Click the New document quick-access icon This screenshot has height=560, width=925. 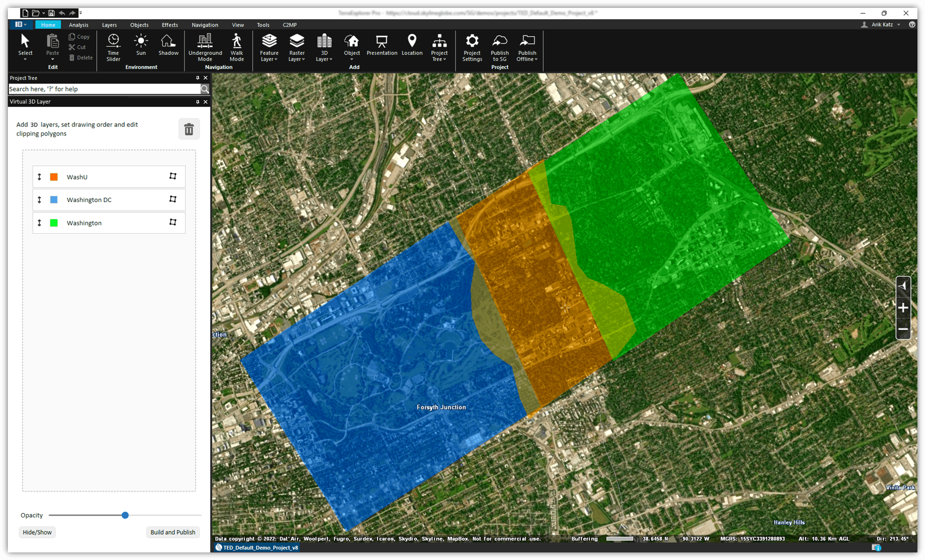point(25,13)
